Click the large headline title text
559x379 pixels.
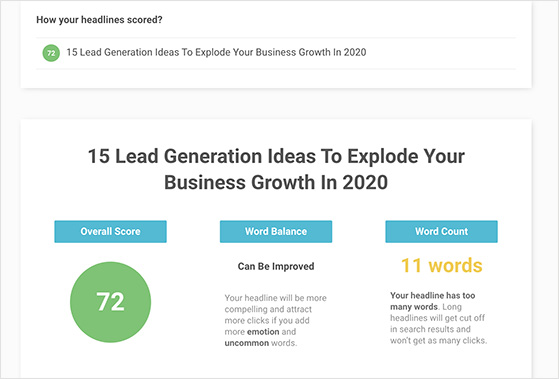point(276,169)
